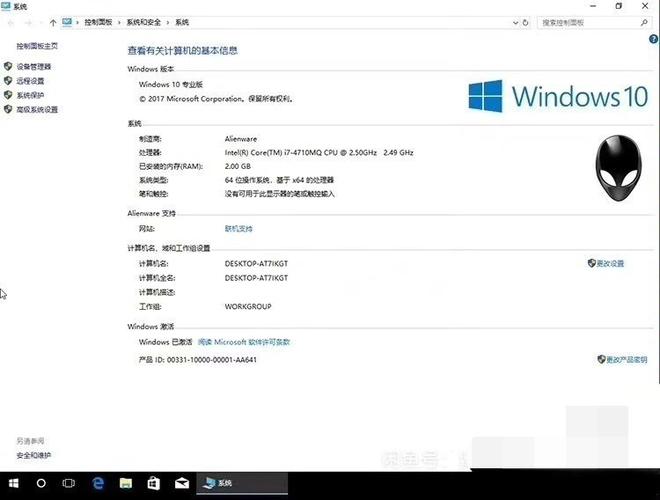660x500 pixels.
Task: Click the back arrow in navigation bar
Action: 11,23
